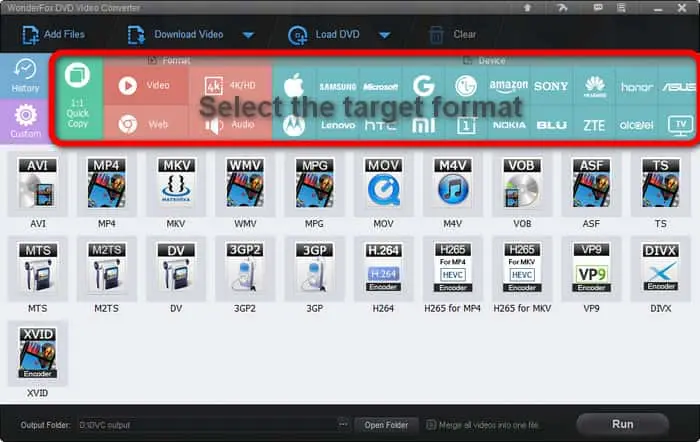Open the menu list icon in title bar

(x=621, y=8)
